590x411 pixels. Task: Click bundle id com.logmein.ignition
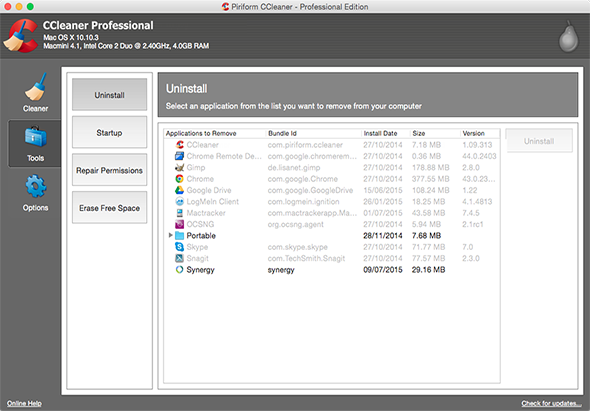[x=303, y=201]
